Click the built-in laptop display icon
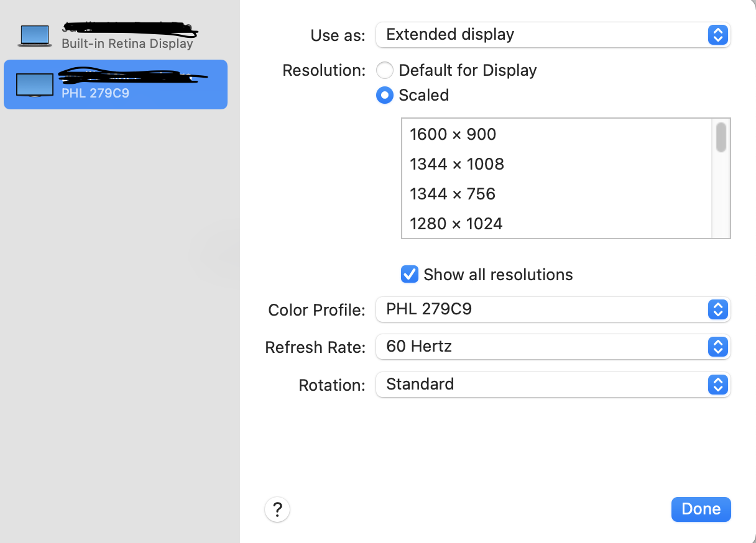Viewport: 756px width, 543px height. (35, 36)
